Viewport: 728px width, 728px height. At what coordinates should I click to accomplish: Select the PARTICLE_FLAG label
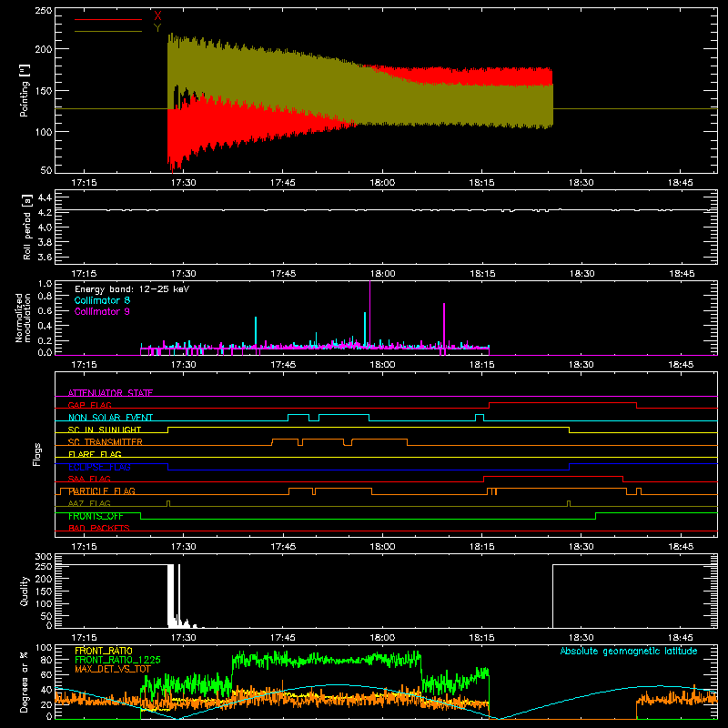tap(102, 491)
